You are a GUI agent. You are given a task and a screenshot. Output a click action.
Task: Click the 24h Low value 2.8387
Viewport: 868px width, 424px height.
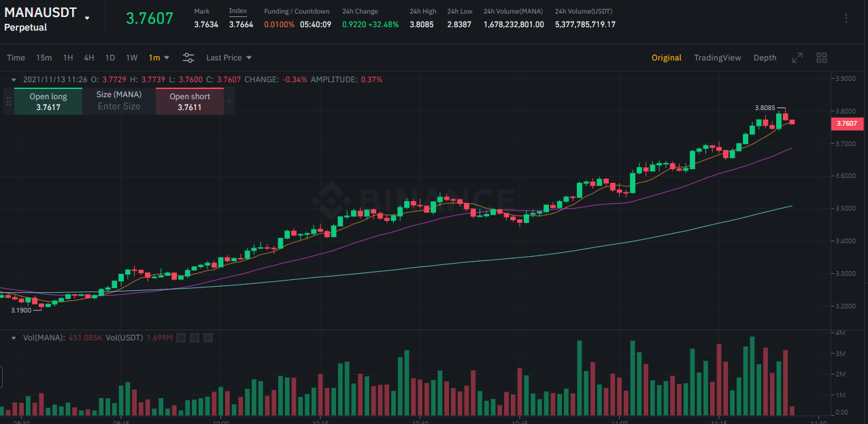pos(459,24)
